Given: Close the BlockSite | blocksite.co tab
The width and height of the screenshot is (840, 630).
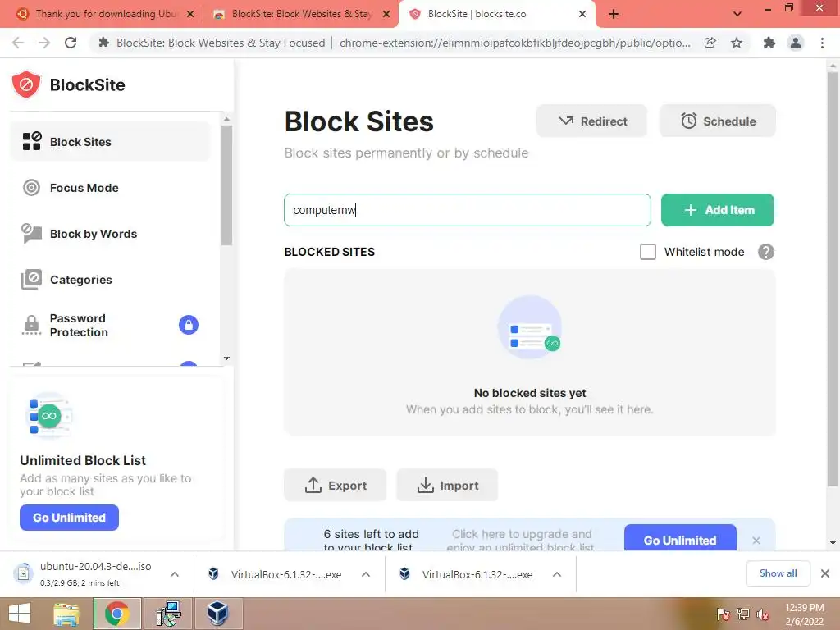Looking at the screenshot, I should click(x=582, y=15).
